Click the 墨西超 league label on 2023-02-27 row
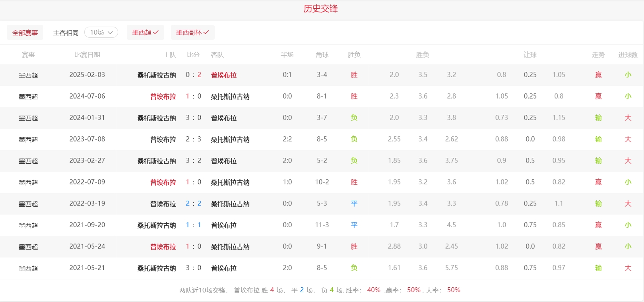644x302 pixels. pyautogui.click(x=28, y=161)
